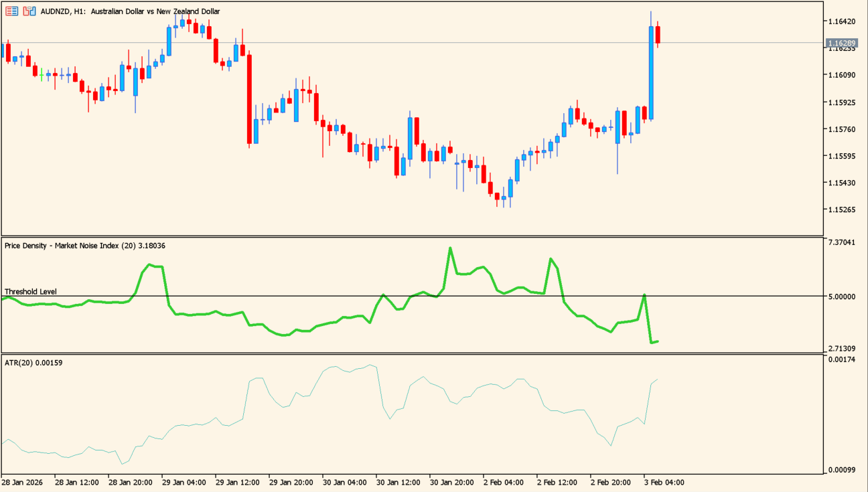Click the 5.00000 threshold value on axis
Image resolution: width=868 pixels, height=492 pixels.
pos(841,297)
